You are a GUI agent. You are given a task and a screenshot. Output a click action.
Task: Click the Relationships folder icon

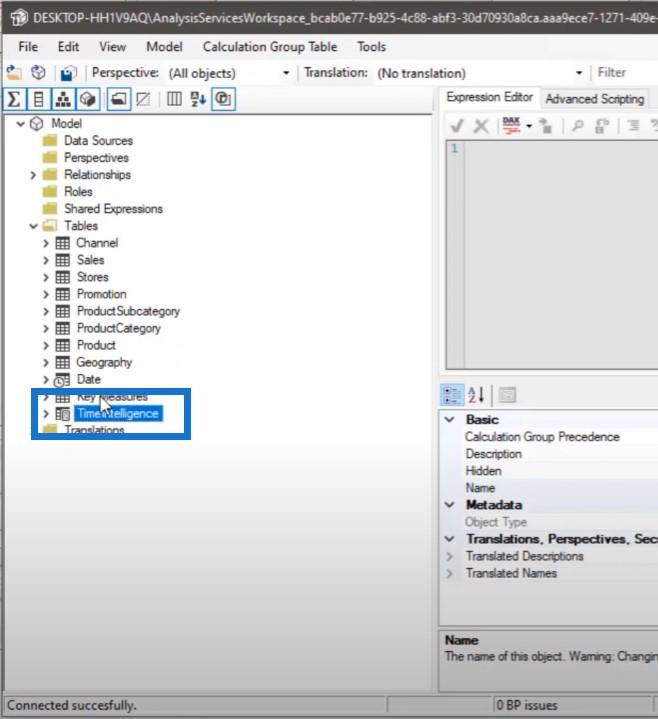(x=50, y=175)
